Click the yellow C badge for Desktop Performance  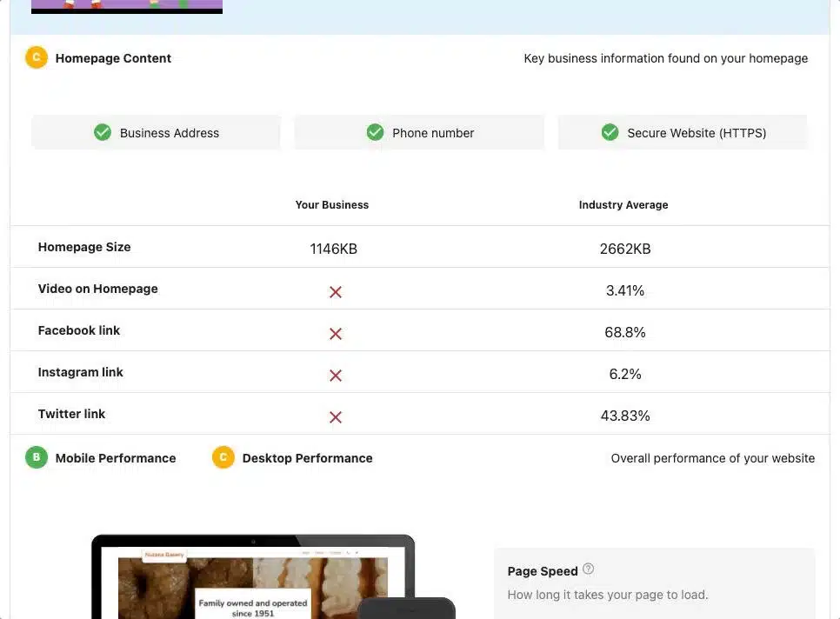point(223,457)
